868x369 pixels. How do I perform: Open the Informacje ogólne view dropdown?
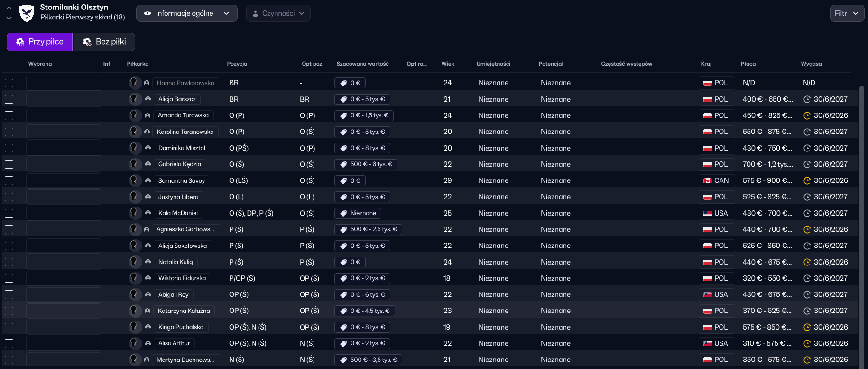click(186, 13)
